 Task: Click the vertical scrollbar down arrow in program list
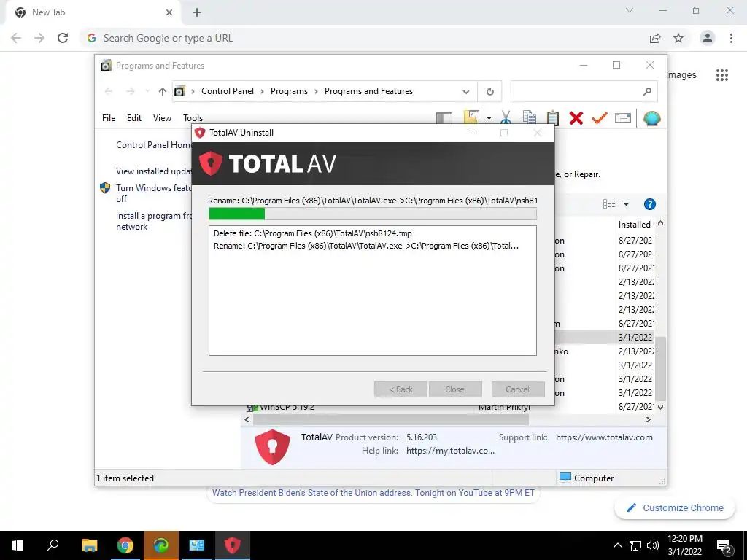pyautogui.click(x=660, y=407)
